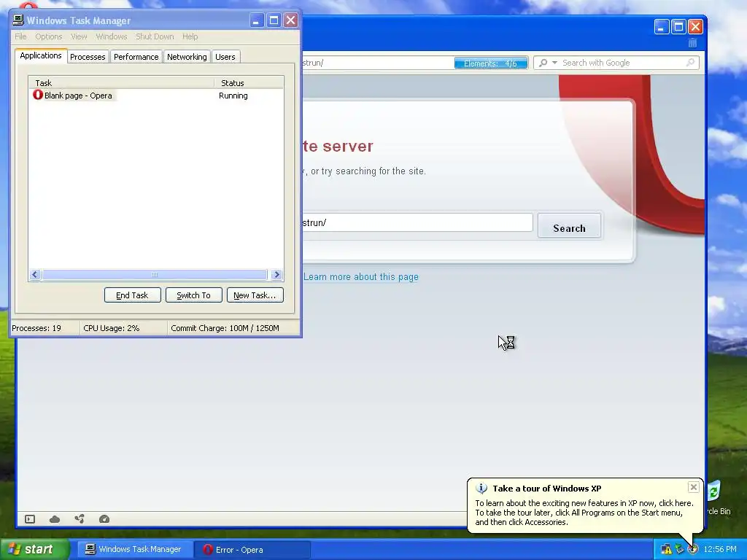Open the Users tab
The image size is (747, 560).
tap(225, 57)
